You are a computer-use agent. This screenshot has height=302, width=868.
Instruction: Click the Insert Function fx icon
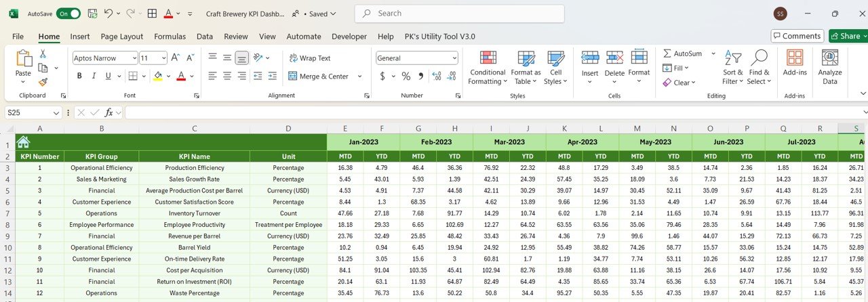tap(108, 112)
